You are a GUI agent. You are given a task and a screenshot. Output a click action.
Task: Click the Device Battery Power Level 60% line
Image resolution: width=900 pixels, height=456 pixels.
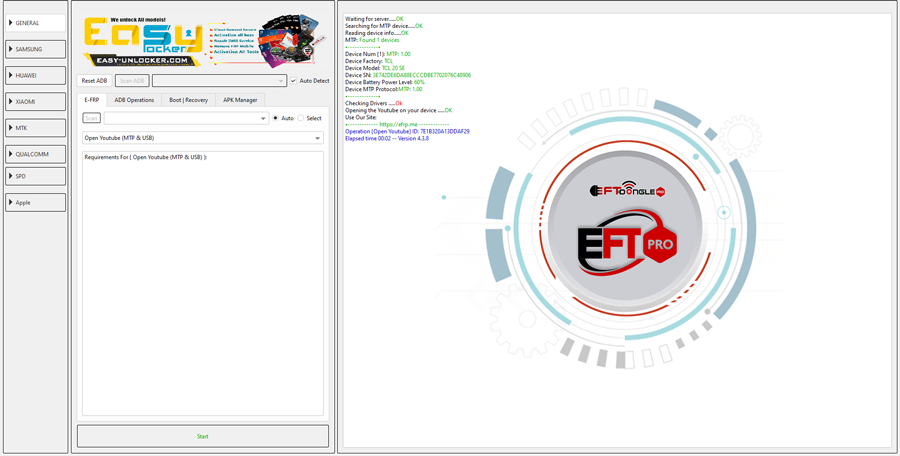point(385,82)
